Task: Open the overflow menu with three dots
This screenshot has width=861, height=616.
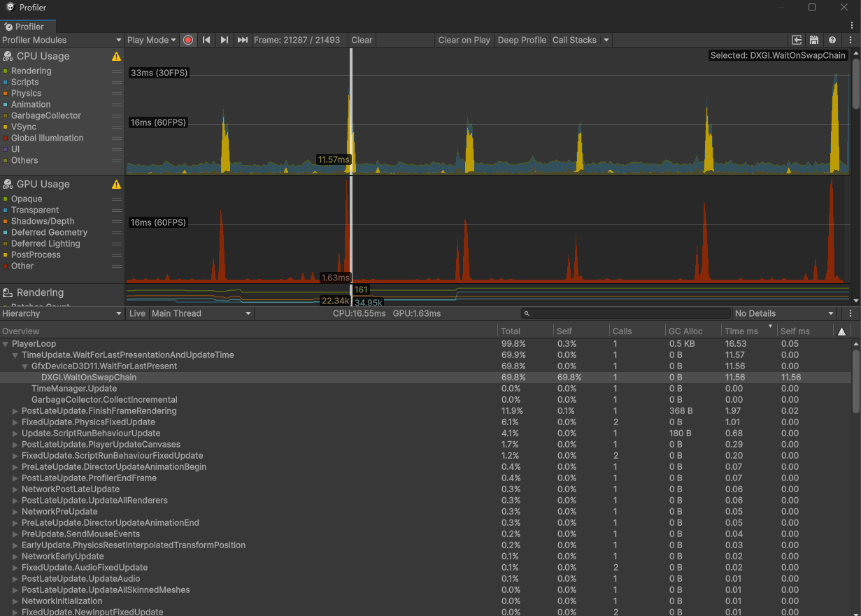Action: pos(851,40)
